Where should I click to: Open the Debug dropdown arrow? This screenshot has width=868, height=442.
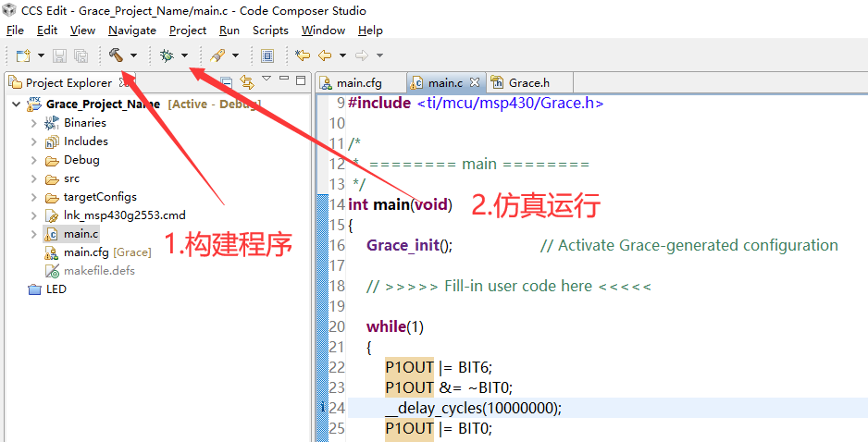(184, 55)
